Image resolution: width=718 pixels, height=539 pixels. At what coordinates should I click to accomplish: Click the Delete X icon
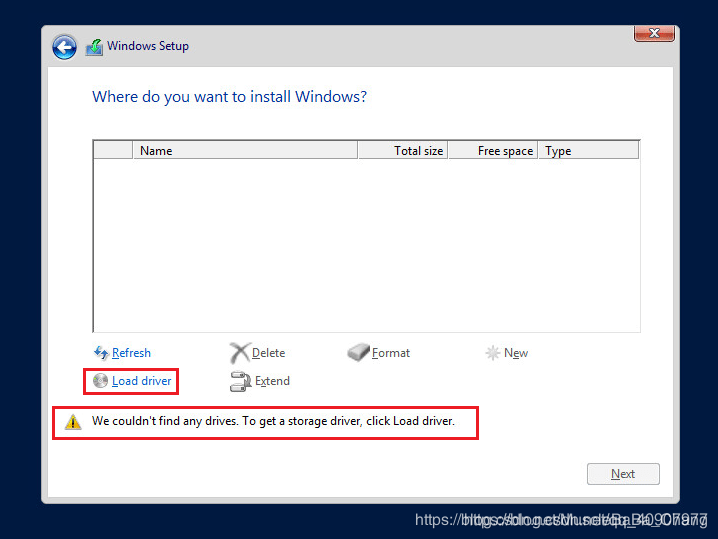(x=239, y=353)
